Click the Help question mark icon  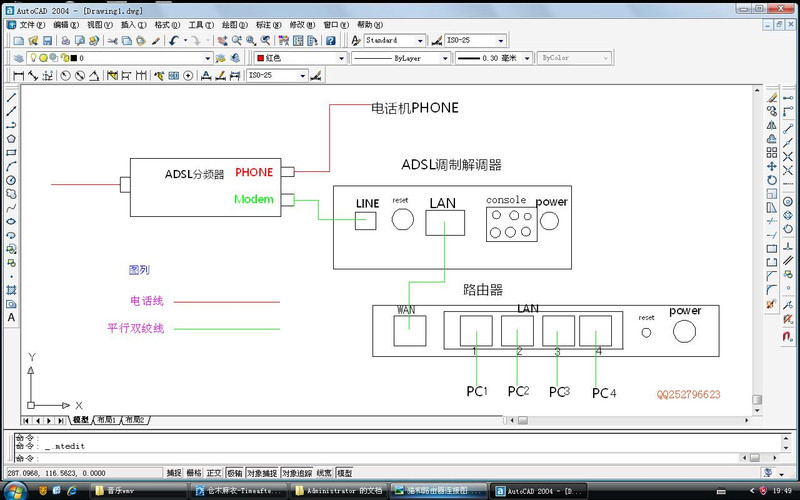331,41
